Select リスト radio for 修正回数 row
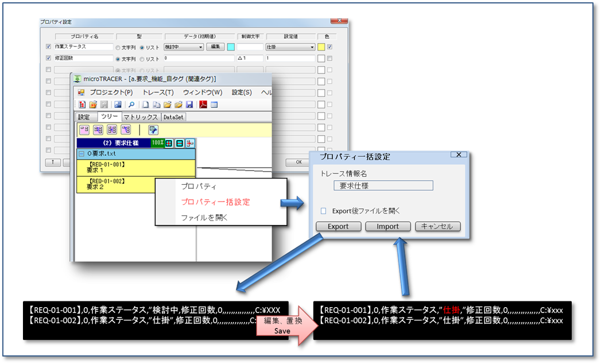The width and height of the screenshot is (601, 364). (142, 59)
